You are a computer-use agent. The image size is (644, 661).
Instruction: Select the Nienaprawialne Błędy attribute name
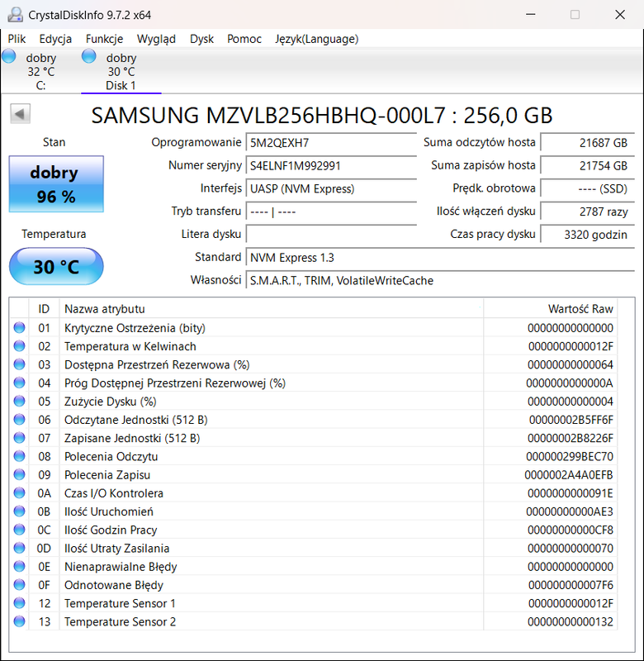tap(121, 567)
